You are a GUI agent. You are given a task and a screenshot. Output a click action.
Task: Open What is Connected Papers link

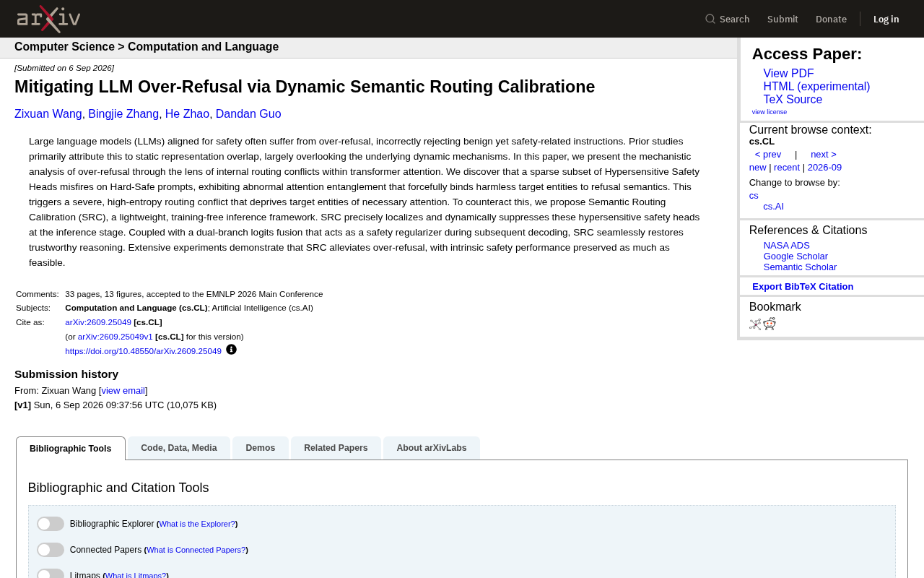pyautogui.click(x=196, y=550)
